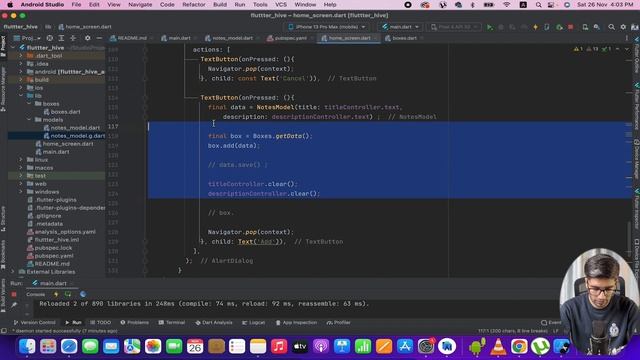This screenshot has height=360, width=640.
Task: Collapse the boxes folder
Action: (29, 104)
